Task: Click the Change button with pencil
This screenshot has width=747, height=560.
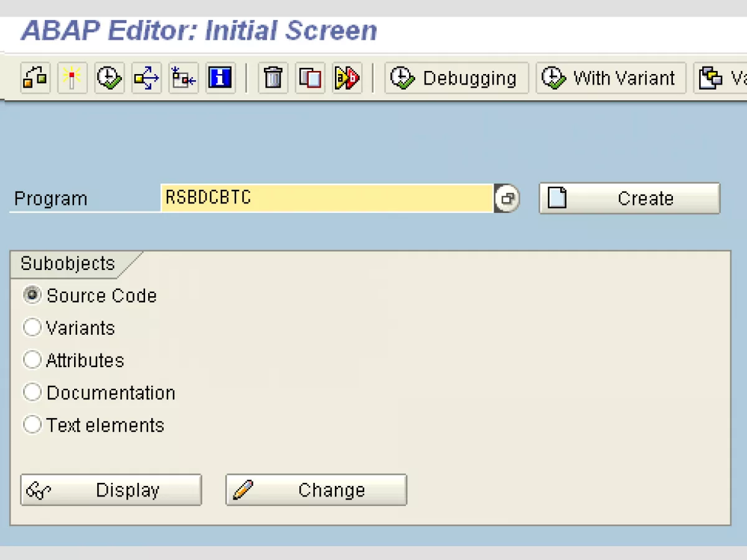Action: click(316, 490)
